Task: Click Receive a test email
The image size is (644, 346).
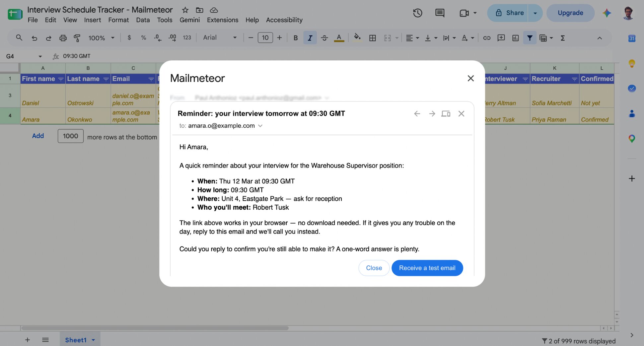Action: (427, 268)
